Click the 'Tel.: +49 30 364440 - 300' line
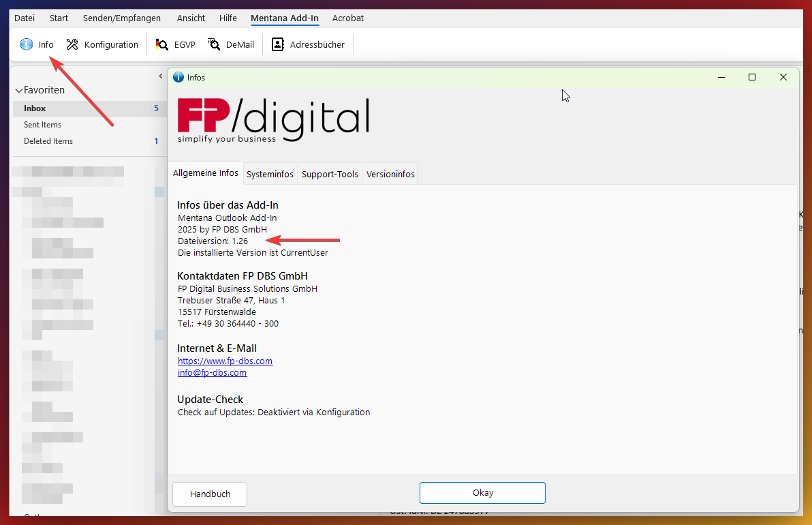The image size is (812, 525). 228,324
